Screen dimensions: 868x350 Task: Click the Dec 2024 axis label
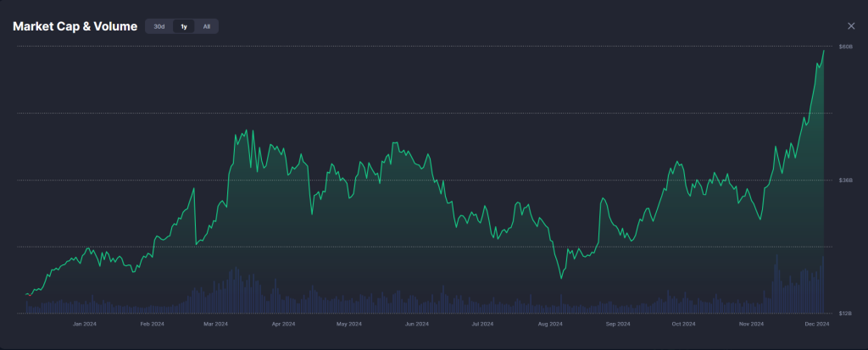(816, 324)
